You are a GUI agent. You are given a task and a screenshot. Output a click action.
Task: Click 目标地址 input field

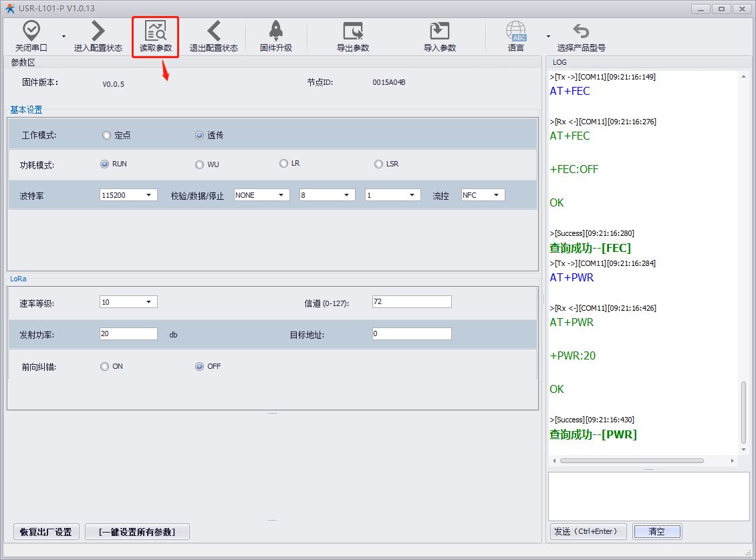pos(412,333)
